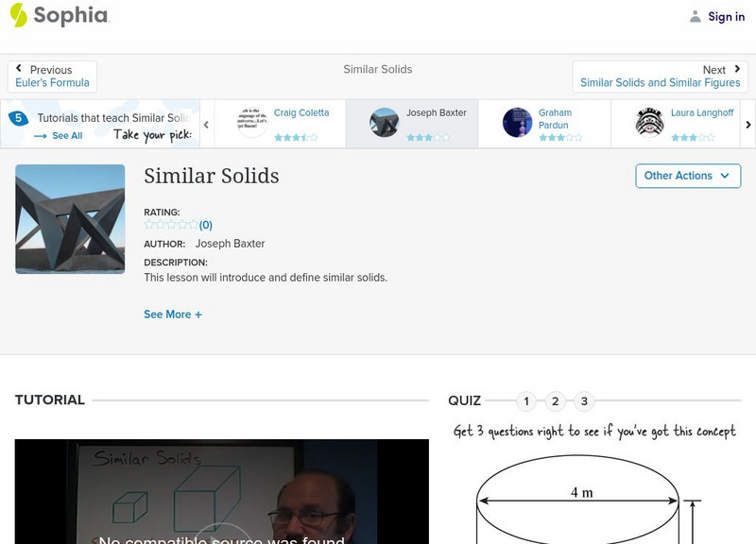Expand description with See More +
Screen dimensions: 756x544
(x=173, y=314)
